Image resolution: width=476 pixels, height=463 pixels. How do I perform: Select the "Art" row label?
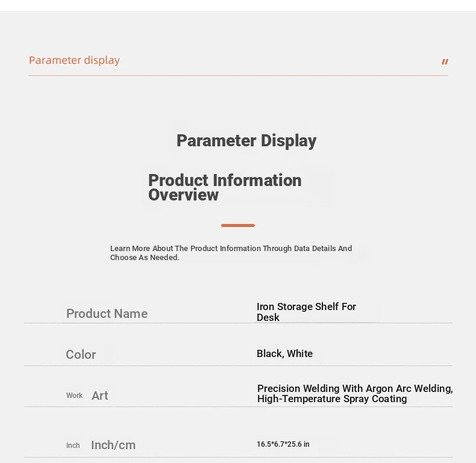[100, 396]
